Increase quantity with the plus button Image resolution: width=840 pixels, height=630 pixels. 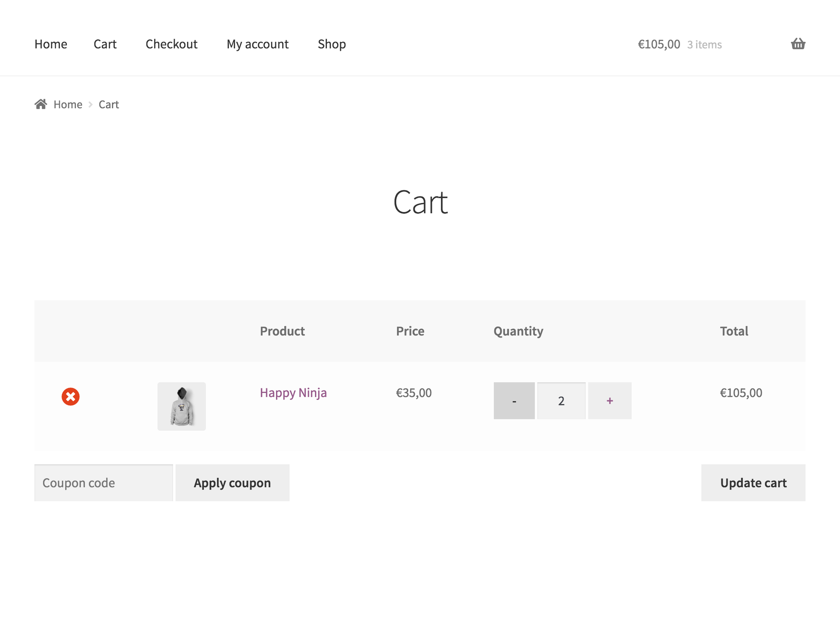tap(609, 401)
